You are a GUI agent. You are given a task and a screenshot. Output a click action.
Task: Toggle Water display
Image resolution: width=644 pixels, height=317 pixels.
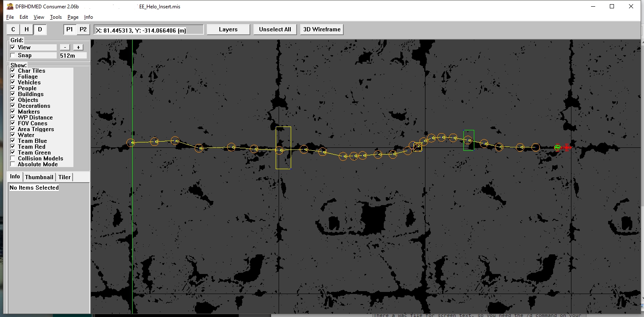tap(13, 135)
